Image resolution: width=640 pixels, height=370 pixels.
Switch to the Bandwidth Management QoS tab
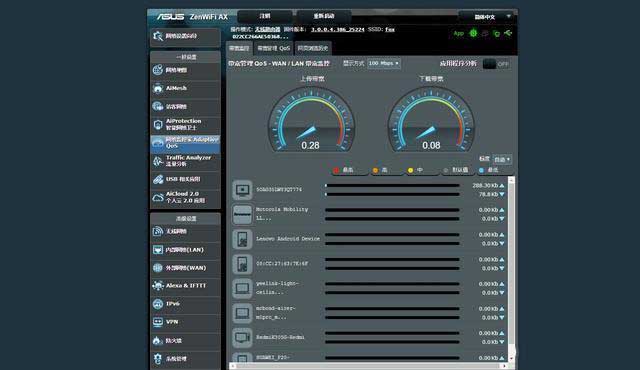(x=273, y=48)
